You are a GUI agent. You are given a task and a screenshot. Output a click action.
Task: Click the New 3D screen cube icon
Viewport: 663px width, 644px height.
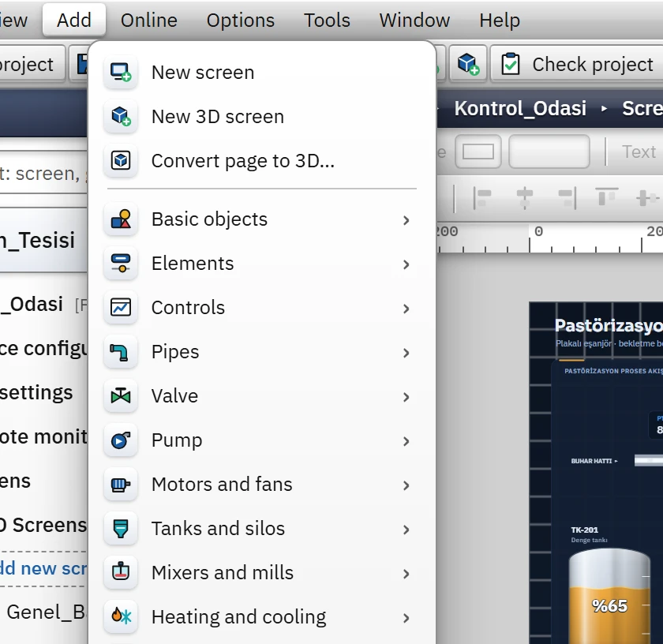click(121, 116)
